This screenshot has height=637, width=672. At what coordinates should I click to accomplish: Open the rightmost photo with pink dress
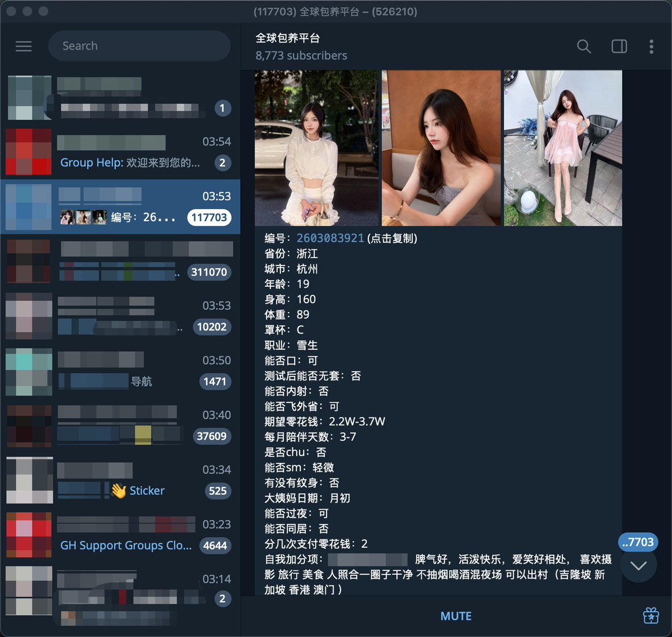[x=563, y=147]
